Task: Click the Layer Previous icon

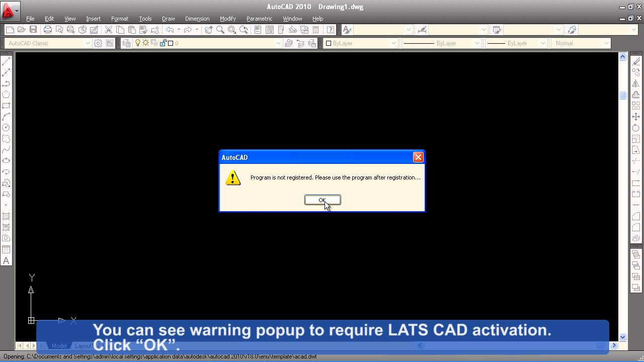Action: click(300, 43)
